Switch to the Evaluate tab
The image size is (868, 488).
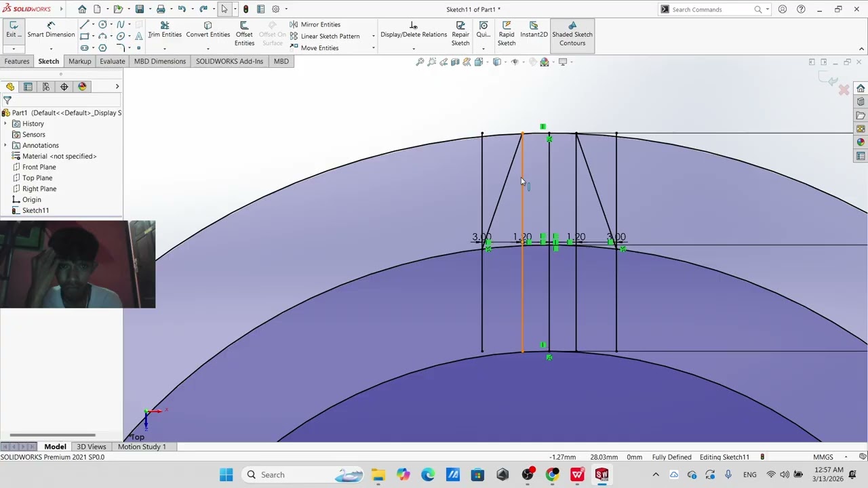coord(113,62)
